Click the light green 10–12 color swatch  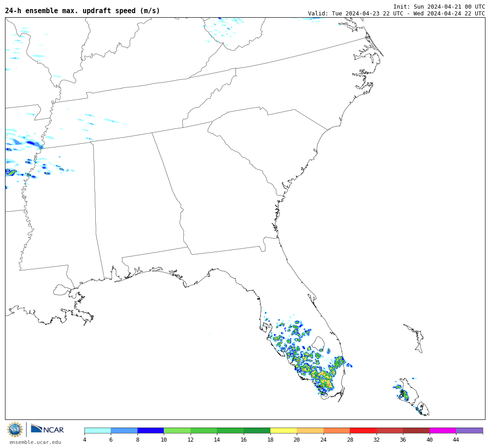(x=177, y=430)
